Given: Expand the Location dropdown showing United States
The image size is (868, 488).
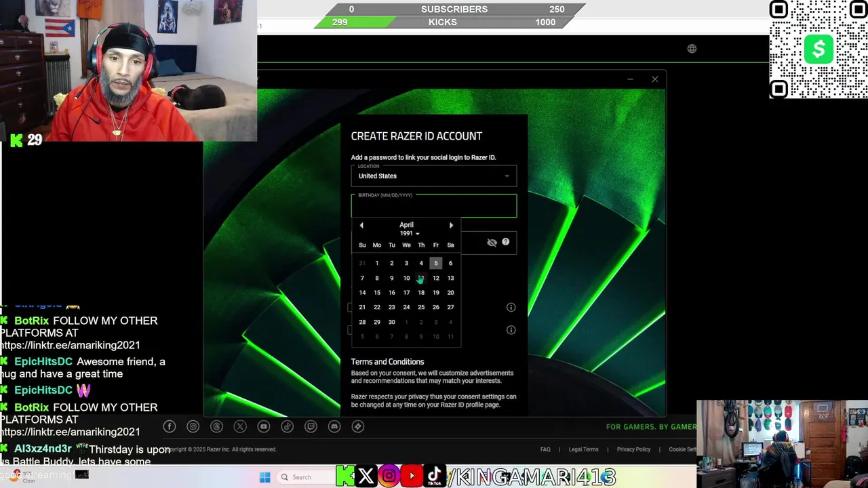Looking at the screenshot, I should point(434,176).
